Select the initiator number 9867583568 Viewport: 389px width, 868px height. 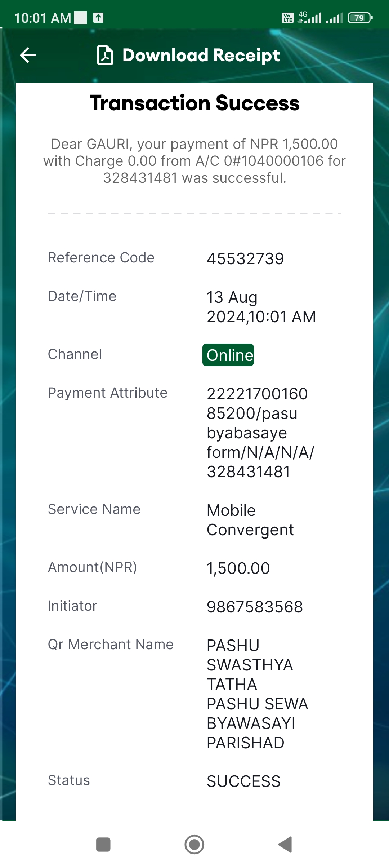tap(255, 607)
